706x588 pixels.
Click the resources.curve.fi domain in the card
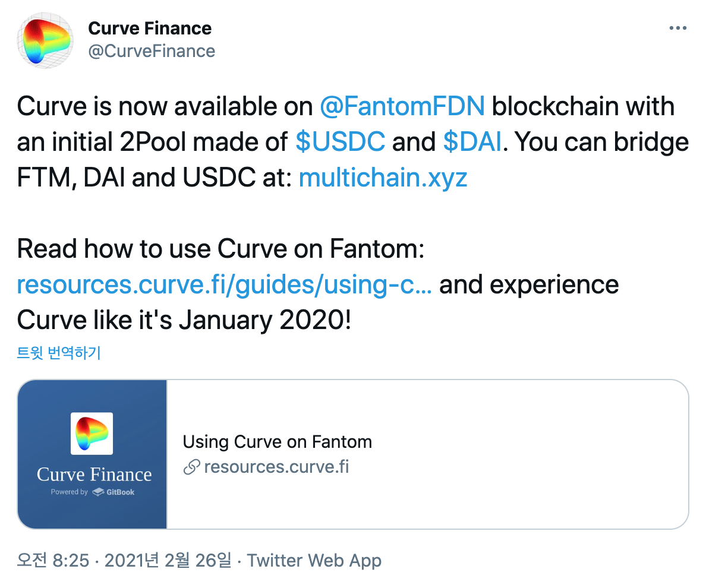click(x=276, y=467)
